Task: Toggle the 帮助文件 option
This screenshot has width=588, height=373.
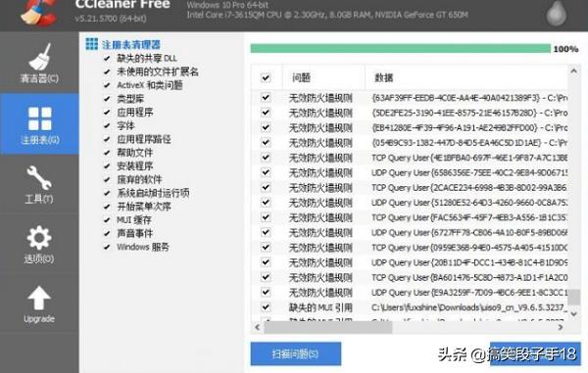Action: click(x=107, y=153)
